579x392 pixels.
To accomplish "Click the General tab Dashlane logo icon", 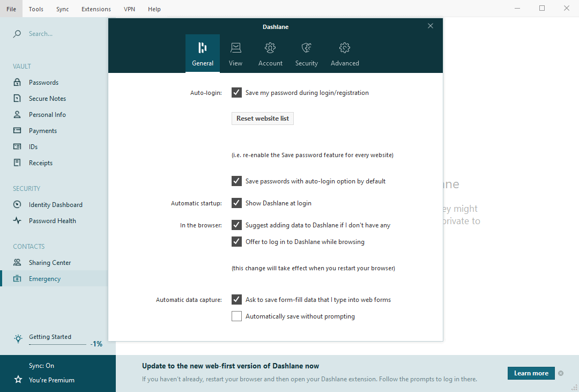I will click(202, 48).
